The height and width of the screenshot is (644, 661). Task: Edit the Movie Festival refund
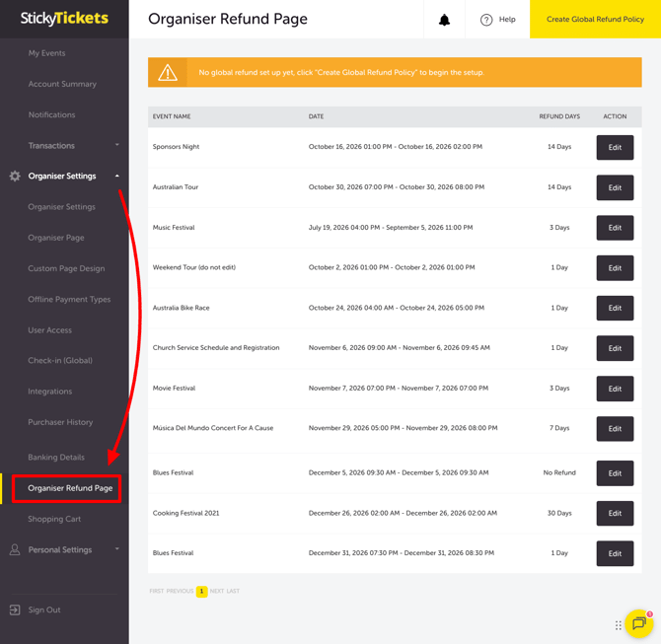pyautogui.click(x=615, y=389)
